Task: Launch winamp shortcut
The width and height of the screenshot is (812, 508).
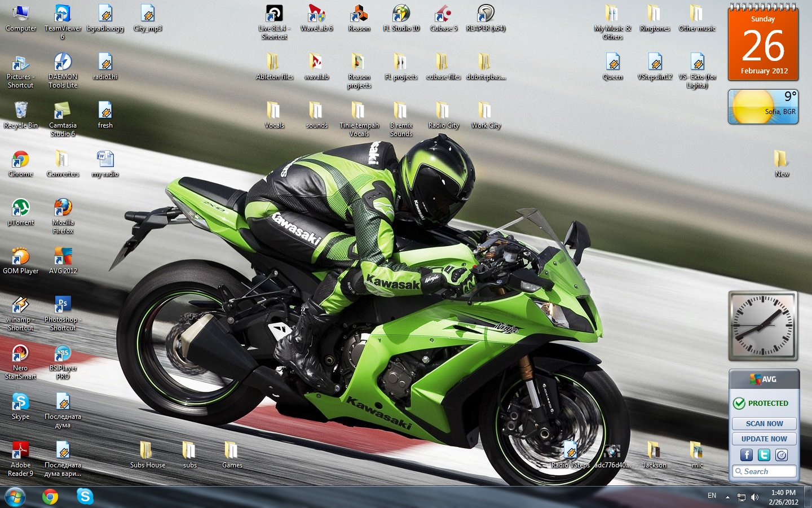Action: click(x=21, y=313)
